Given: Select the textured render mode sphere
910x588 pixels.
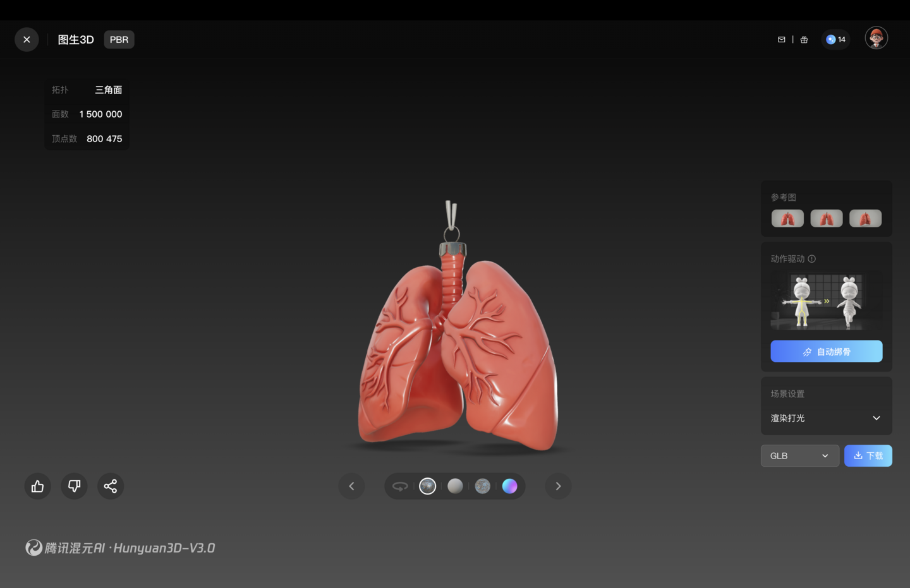Looking at the screenshot, I should pos(428,486).
